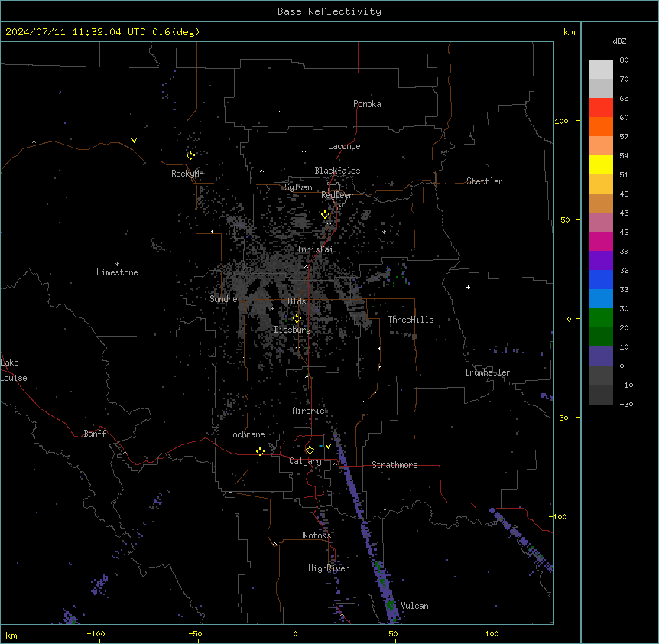The height and width of the screenshot is (644, 659).
Task: Click the Drumheller label
Action: (488, 372)
